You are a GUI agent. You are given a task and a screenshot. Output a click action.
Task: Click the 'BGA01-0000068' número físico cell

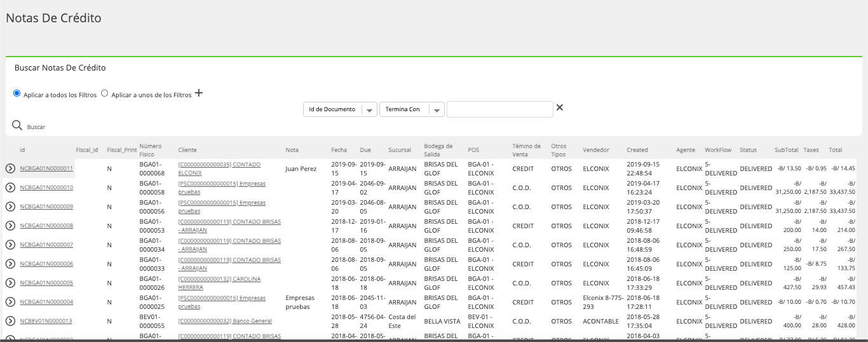click(153, 168)
